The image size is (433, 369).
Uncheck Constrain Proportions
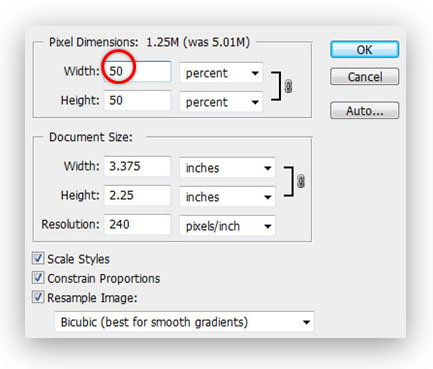(x=38, y=278)
